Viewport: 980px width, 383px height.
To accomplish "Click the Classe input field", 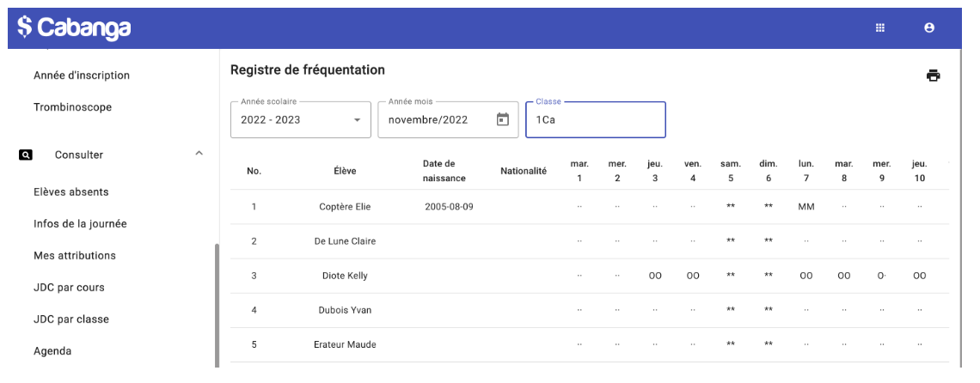I will [x=595, y=119].
